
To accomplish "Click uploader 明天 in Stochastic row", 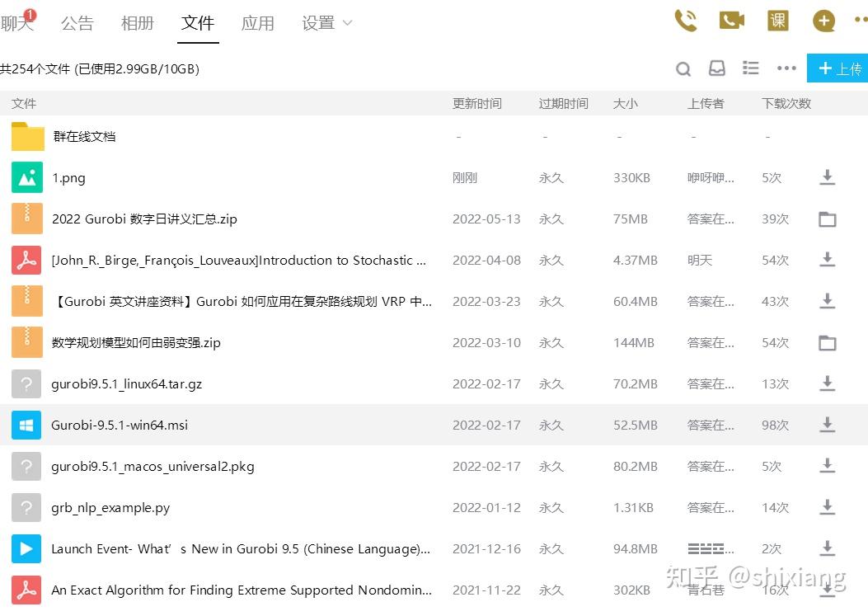I will 700,261.
